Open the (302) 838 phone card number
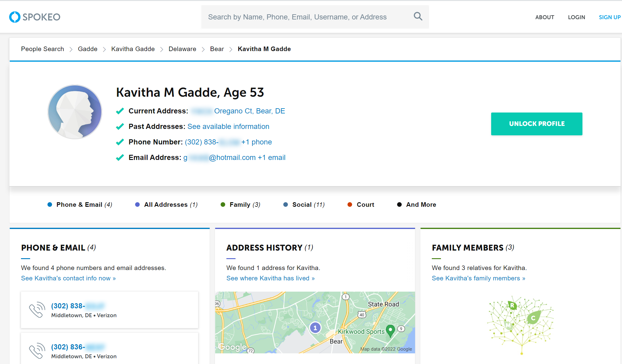Image resolution: width=622 pixels, height=364 pixels. [x=78, y=306]
